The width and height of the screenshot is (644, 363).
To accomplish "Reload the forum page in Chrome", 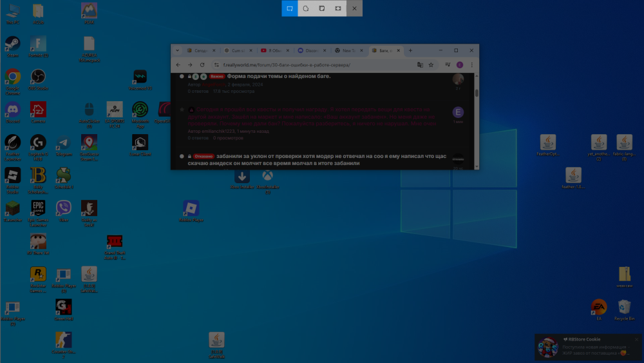I will (x=202, y=65).
